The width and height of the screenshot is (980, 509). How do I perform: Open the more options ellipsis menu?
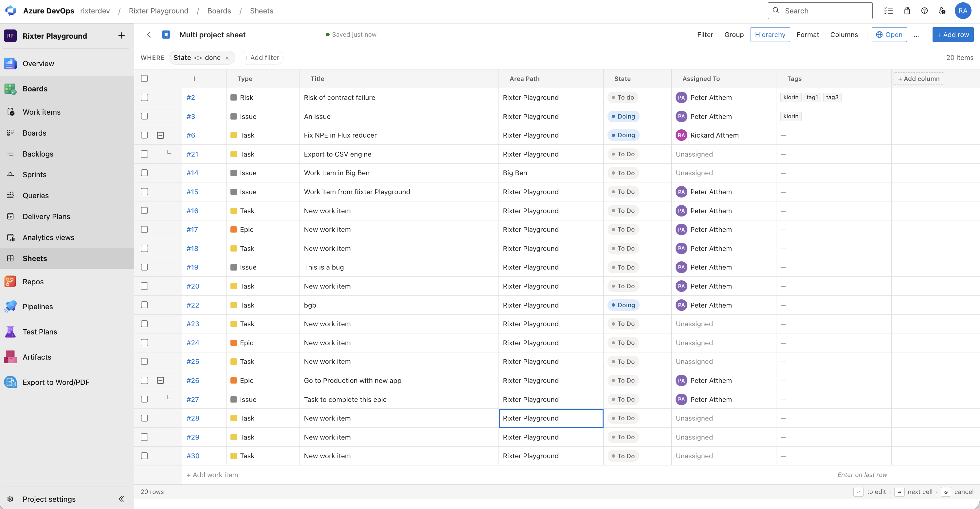click(916, 35)
